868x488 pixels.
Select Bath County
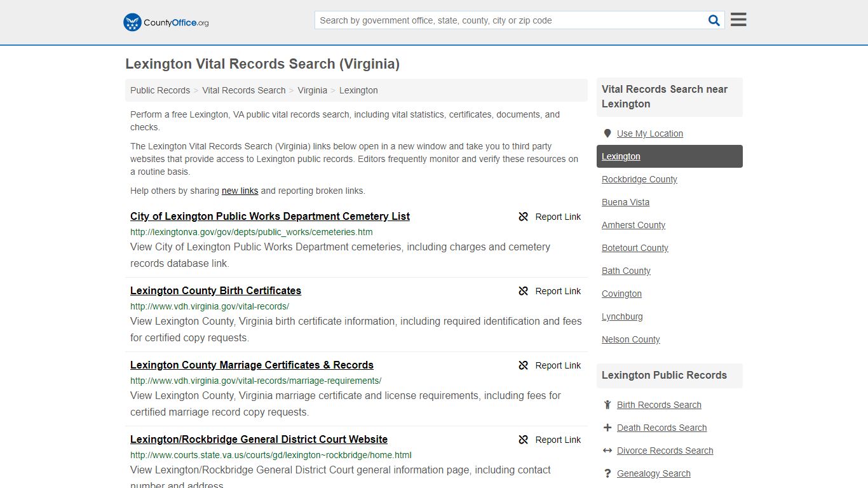point(626,271)
